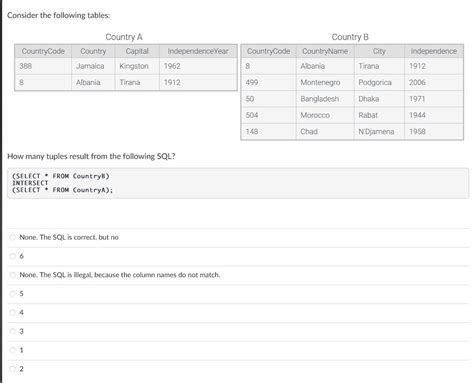Click the IndependenceYear column header in Country A
This screenshot has height=383, width=474.
[198, 51]
